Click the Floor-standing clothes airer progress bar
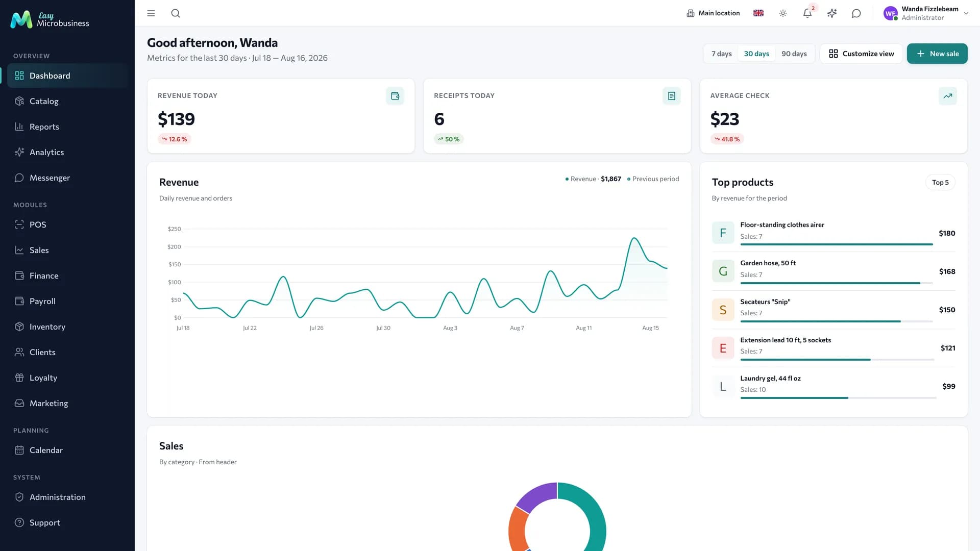 (837, 244)
